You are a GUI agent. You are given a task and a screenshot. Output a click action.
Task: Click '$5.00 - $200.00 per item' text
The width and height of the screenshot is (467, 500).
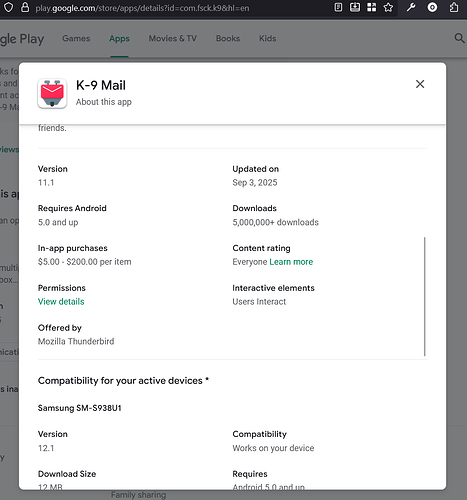pos(85,262)
